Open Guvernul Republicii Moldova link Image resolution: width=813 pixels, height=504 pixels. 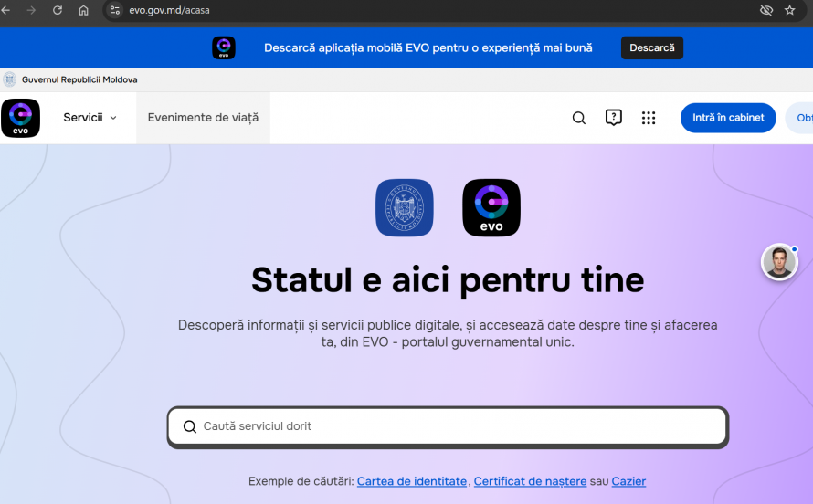click(79, 79)
